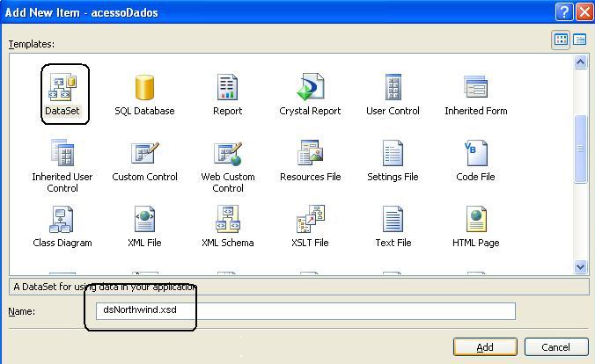Choose the Inherited Form template
Image resolution: width=595 pixels, height=364 pixels.
pos(475,87)
